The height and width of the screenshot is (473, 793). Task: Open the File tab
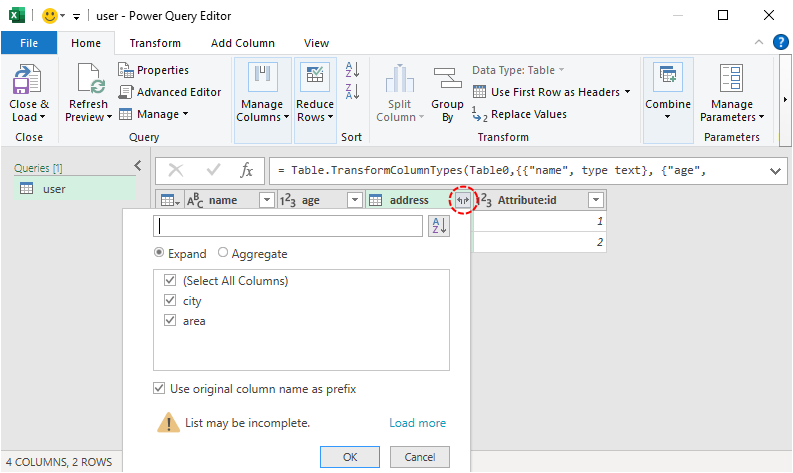pos(29,43)
